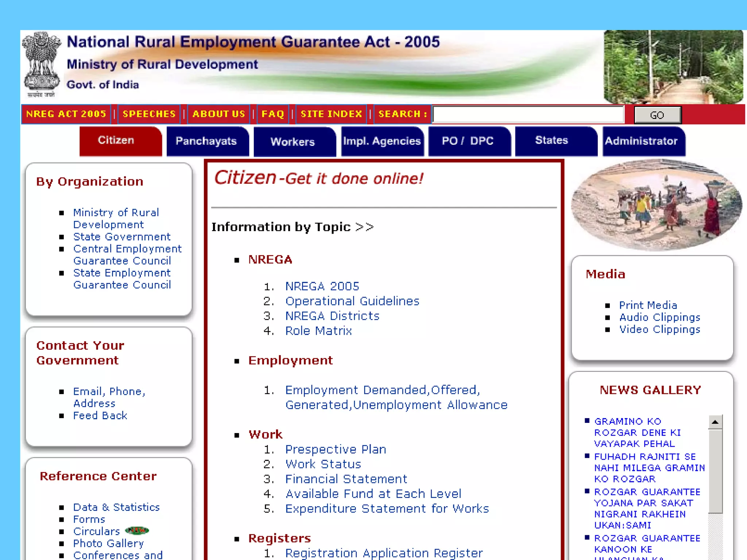Switch to the Workers tab

pyautogui.click(x=293, y=141)
